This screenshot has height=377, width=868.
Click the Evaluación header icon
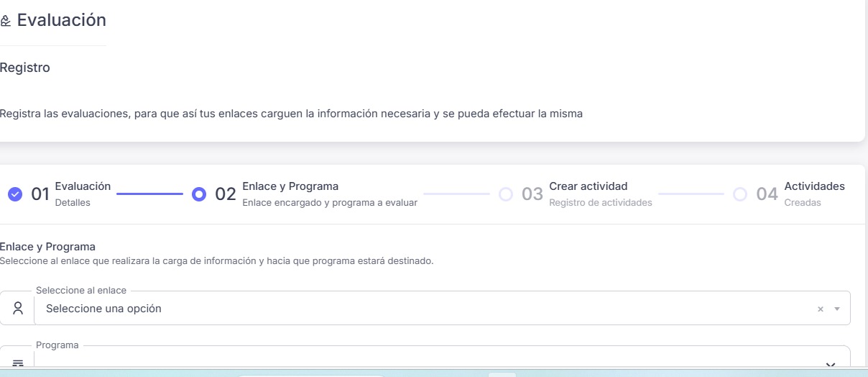(x=6, y=22)
